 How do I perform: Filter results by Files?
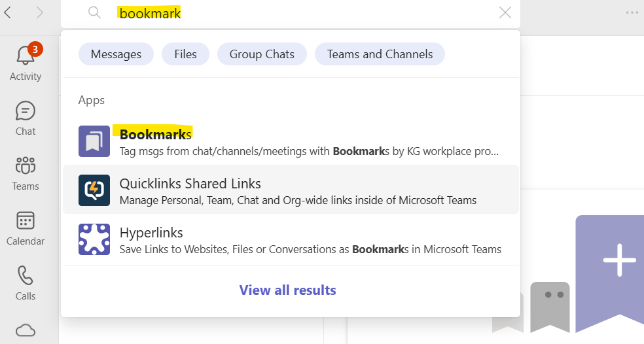[x=185, y=54]
